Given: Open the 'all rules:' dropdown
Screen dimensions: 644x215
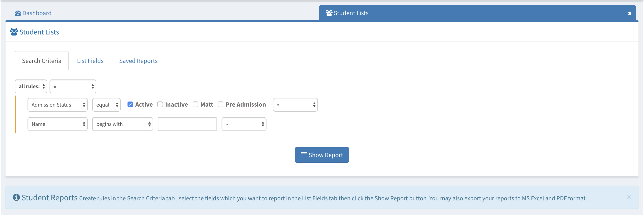Looking at the screenshot, I should (x=31, y=86).
